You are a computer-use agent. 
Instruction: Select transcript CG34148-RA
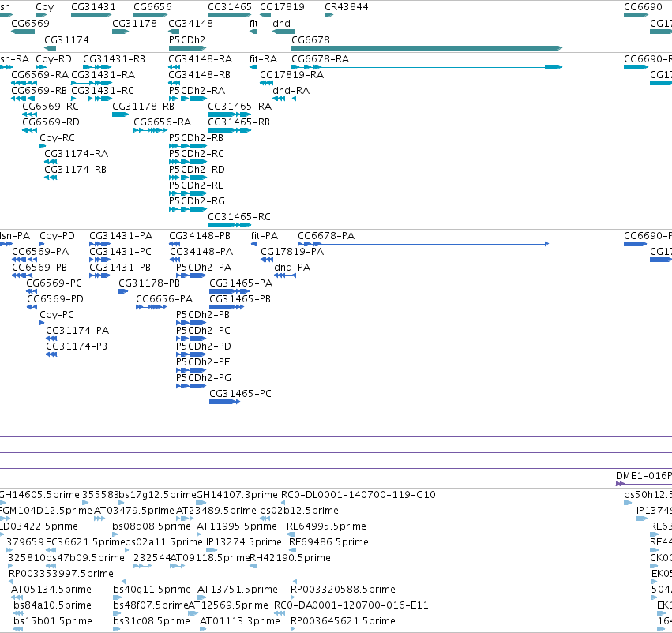(x=200, y=58)
